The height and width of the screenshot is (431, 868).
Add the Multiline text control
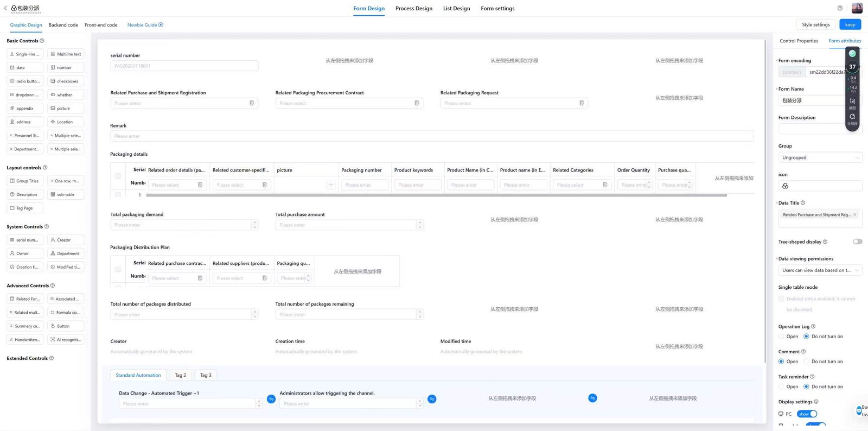pyautogui.click(x=66, y=54)
